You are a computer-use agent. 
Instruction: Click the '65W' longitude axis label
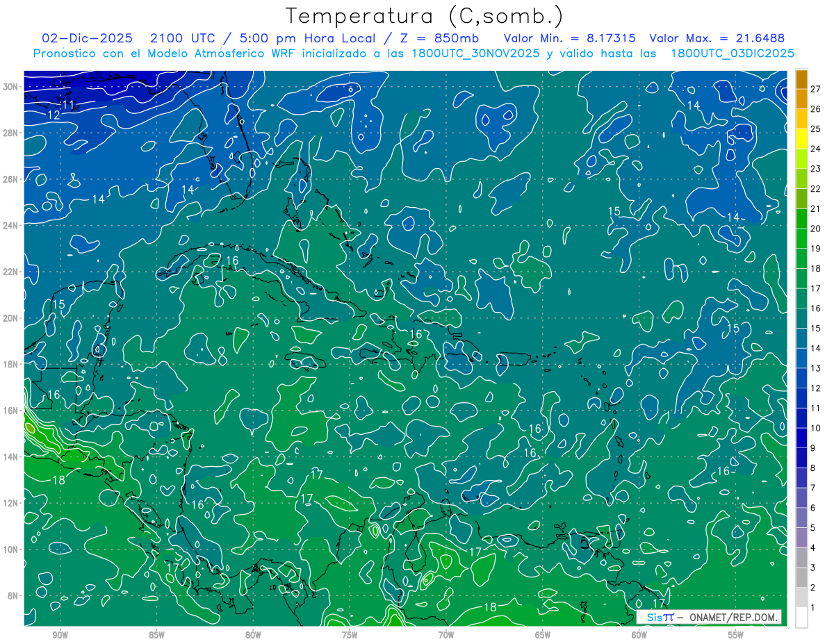click(543, 636)
